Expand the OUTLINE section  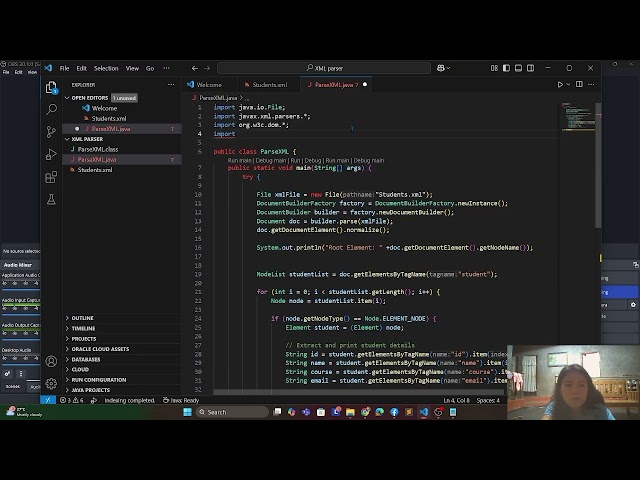tap(82, 318)
